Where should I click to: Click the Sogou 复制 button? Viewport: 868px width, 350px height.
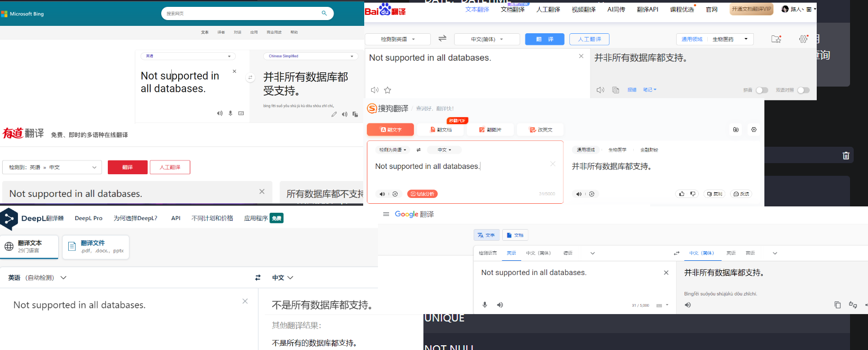pyautogui.click(x=715, y=194)
